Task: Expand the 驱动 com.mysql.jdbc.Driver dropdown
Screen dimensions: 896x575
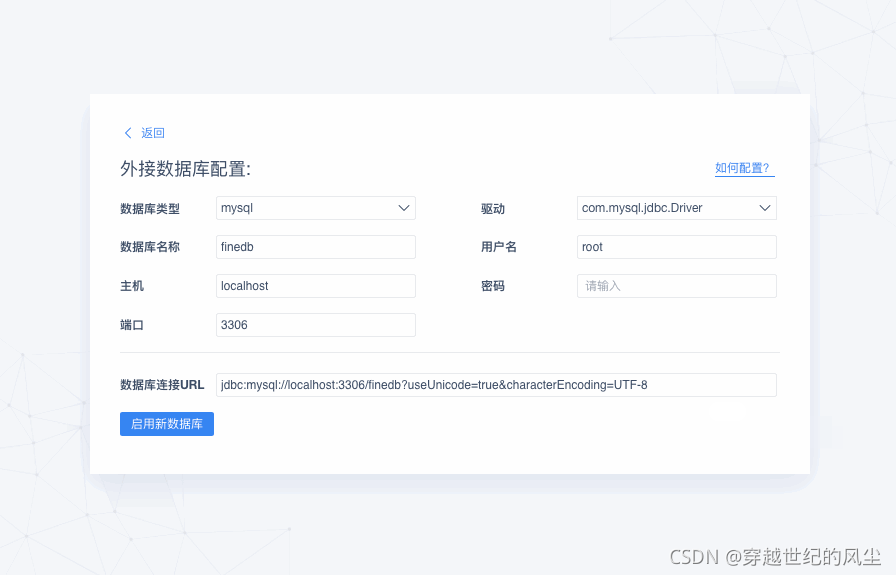Action: tap(677, 208)
